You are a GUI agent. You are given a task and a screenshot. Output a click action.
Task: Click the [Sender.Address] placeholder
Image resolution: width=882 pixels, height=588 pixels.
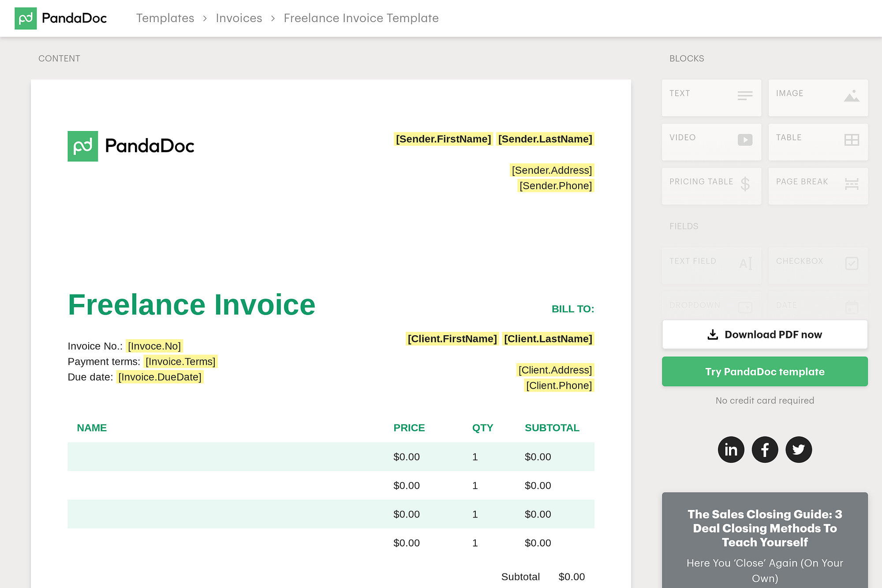(552, 170)
